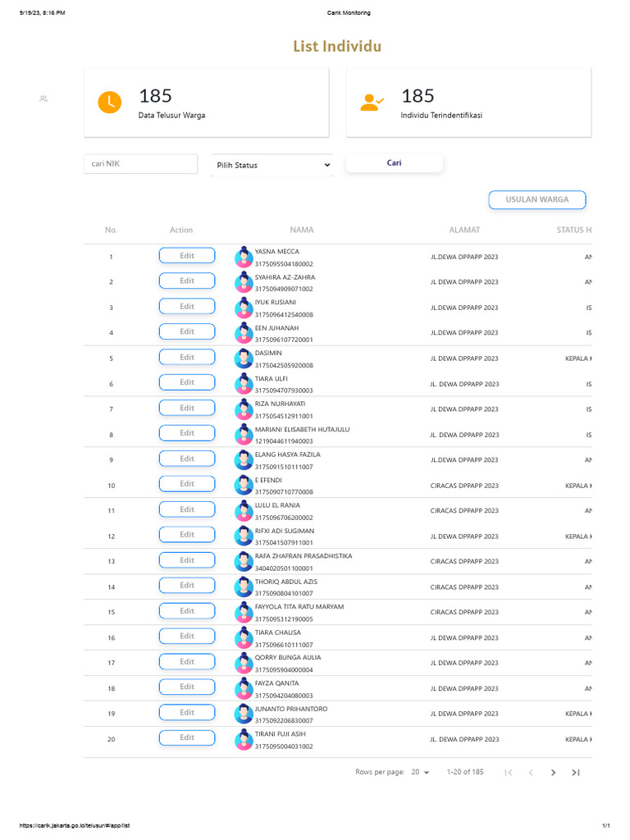630x840 pixels.
Task: Edit the entry for Mariani Elisabeth Hutajulu
Action: 187,433
